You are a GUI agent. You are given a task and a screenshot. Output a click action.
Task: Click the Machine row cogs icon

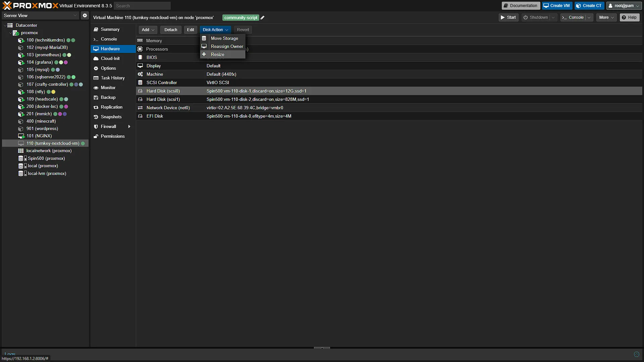click(x=140, y=74)
